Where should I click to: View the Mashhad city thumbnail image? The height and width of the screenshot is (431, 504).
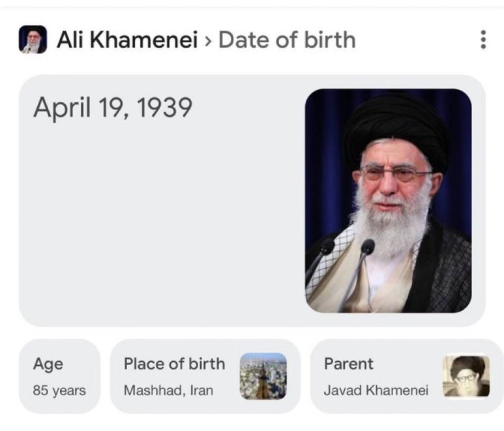point(263,376)
